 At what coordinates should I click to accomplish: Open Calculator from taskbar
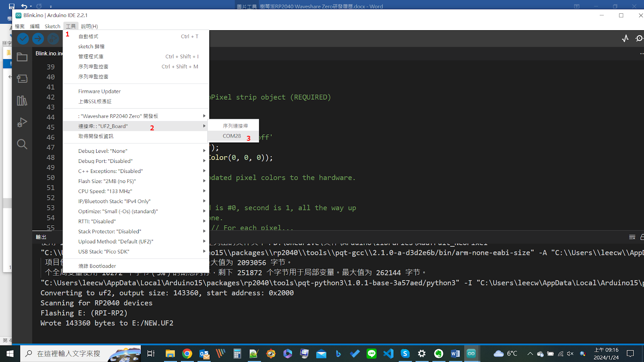click(237, 354)
